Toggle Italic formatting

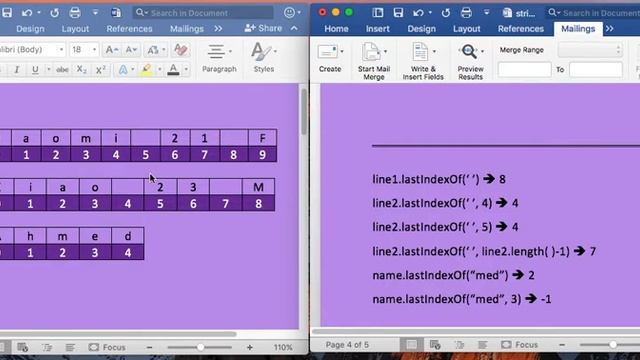coord(17,70)
